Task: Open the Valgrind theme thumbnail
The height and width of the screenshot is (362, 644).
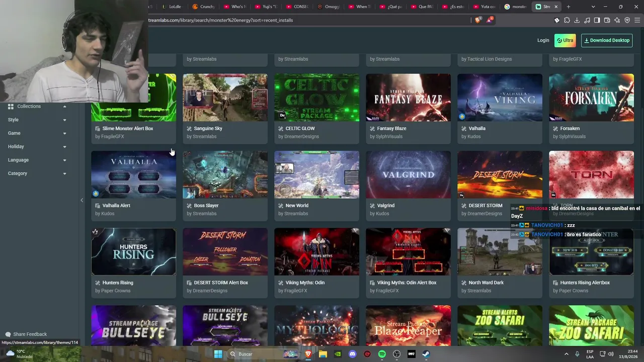Action: click(409, 174)
